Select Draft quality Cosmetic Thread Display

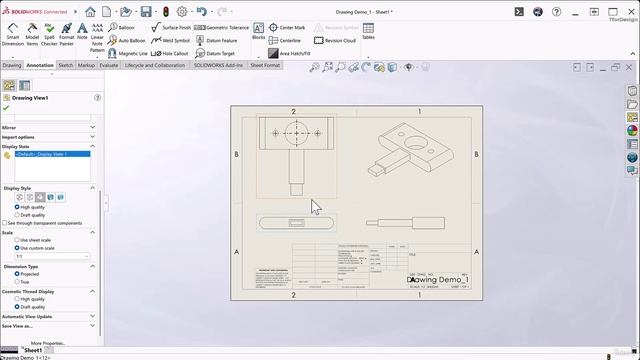tap(17, 307)
